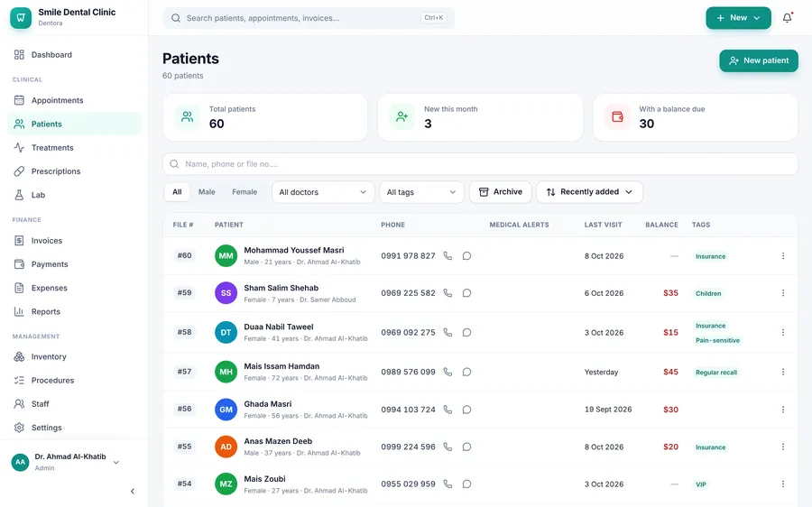Viewport: 812px width, 507px height.
Task: Open patient Anas Mazen Deeb
Action: pyautogui.click(x=278, y=441)
